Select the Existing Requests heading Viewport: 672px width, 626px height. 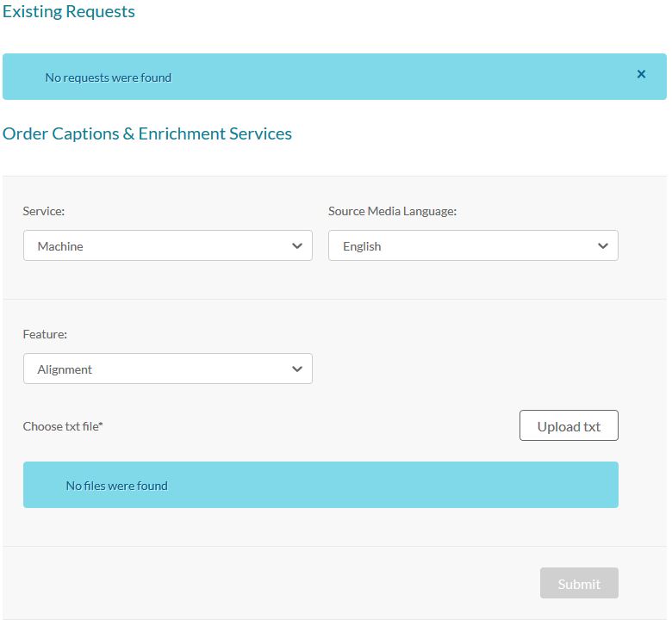(x=69, y=12)
